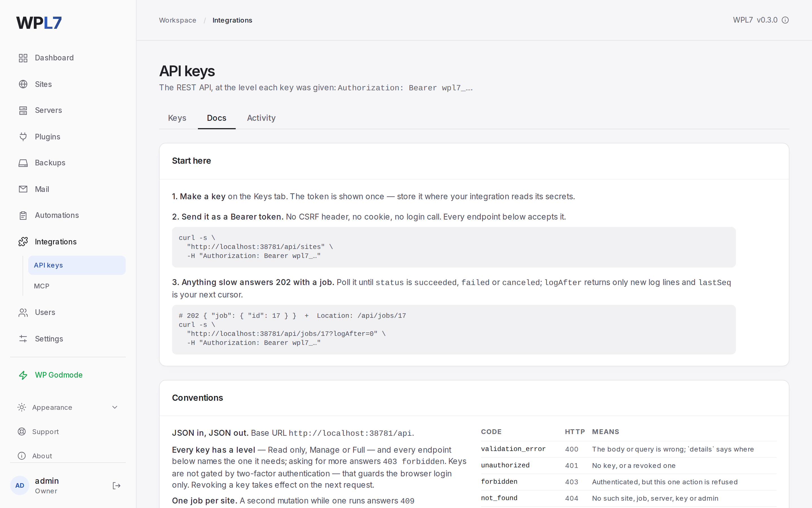Click the Appearance sun icon

[22, 407]
